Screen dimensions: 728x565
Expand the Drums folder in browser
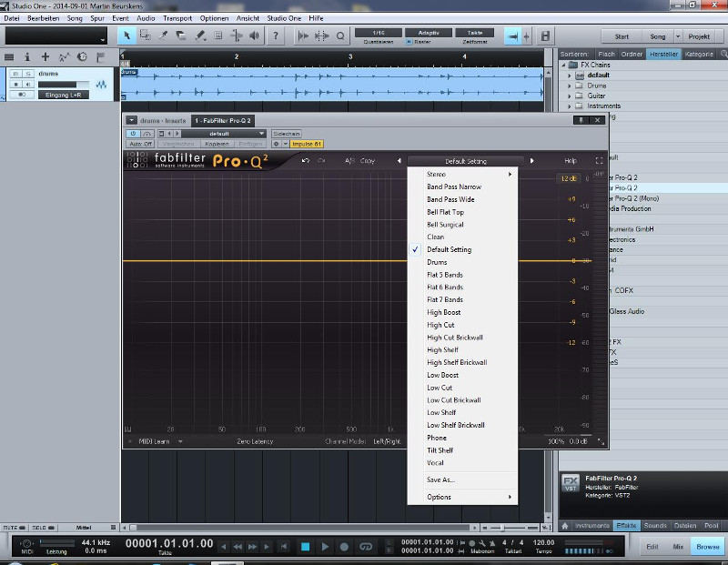pos(570,86)
